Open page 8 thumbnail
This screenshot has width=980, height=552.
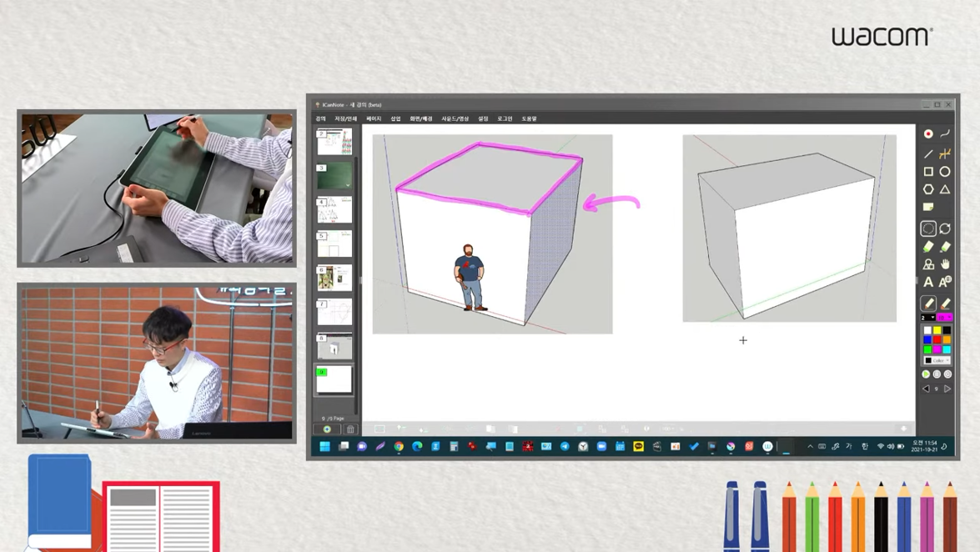(334, 346)
